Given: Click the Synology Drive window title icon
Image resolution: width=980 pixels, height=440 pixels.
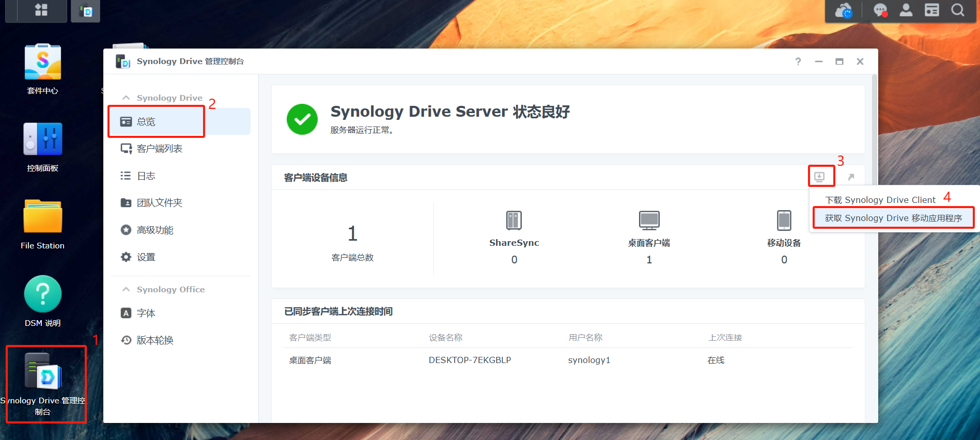Looking at the screenshot, I should (123, 61).
